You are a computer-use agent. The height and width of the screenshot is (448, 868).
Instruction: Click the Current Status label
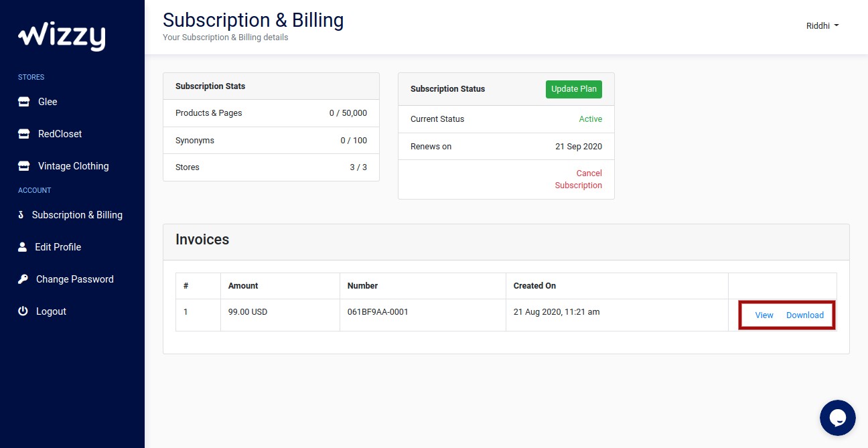tap(437, 119)
